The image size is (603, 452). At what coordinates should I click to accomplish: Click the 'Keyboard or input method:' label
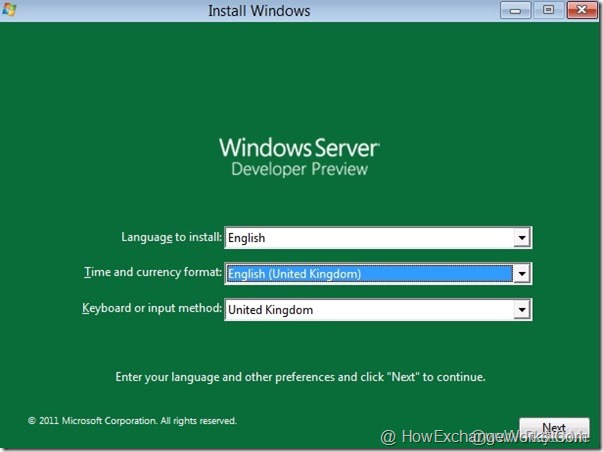152,309
